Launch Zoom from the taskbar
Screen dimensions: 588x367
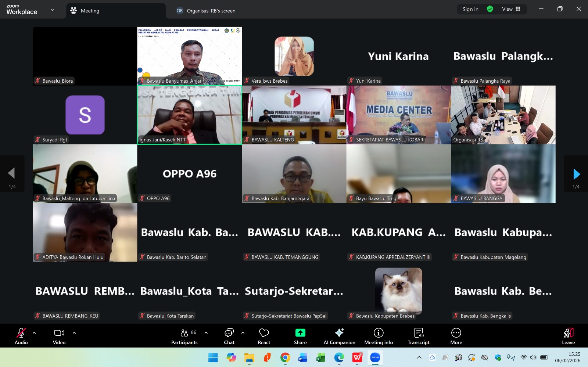[375, 357]
